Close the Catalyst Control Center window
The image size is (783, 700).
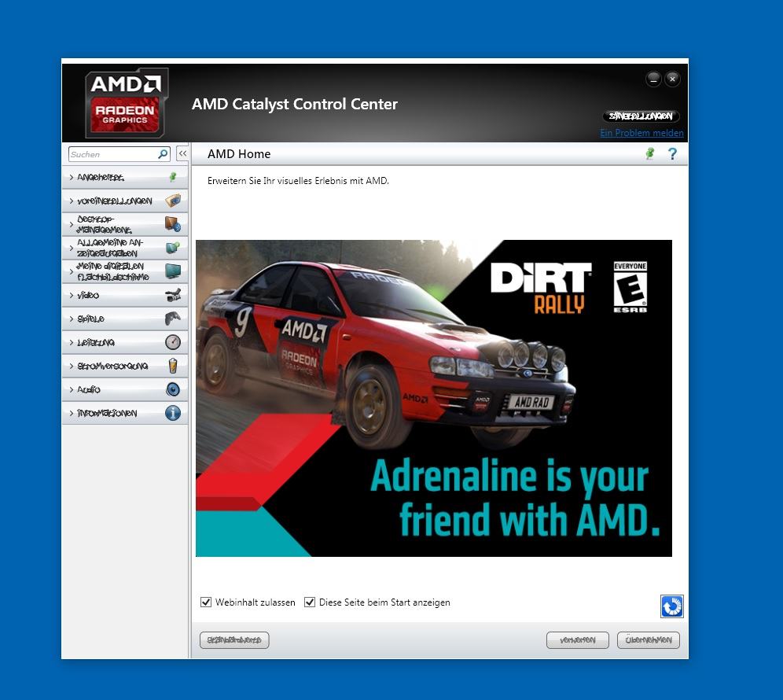click(x=673, y=79)
